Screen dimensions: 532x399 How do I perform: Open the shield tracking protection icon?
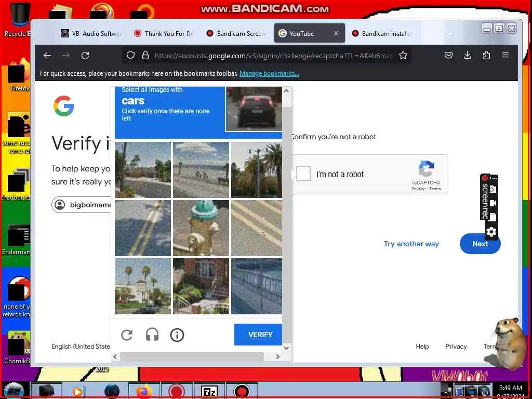pos(130,55)
